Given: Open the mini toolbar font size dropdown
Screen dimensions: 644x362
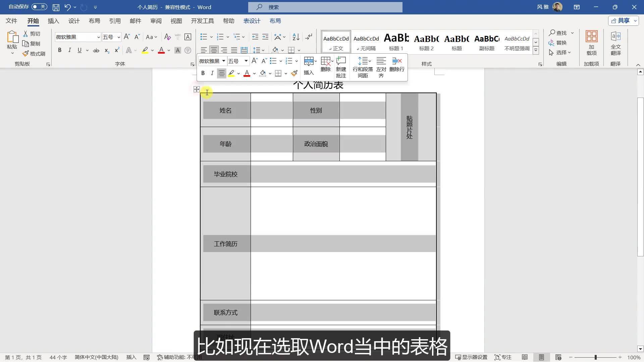Looking at the screenshot, I should click(246, 61).
